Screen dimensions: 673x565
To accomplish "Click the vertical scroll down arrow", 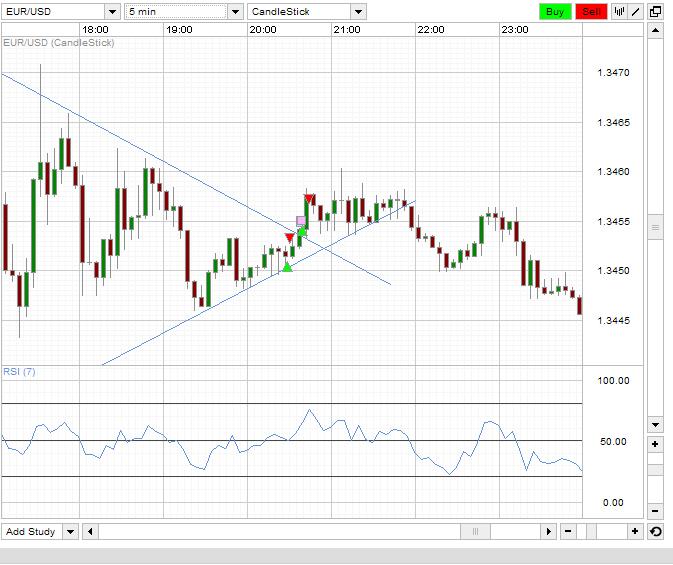I will click(x=655, y=425).
